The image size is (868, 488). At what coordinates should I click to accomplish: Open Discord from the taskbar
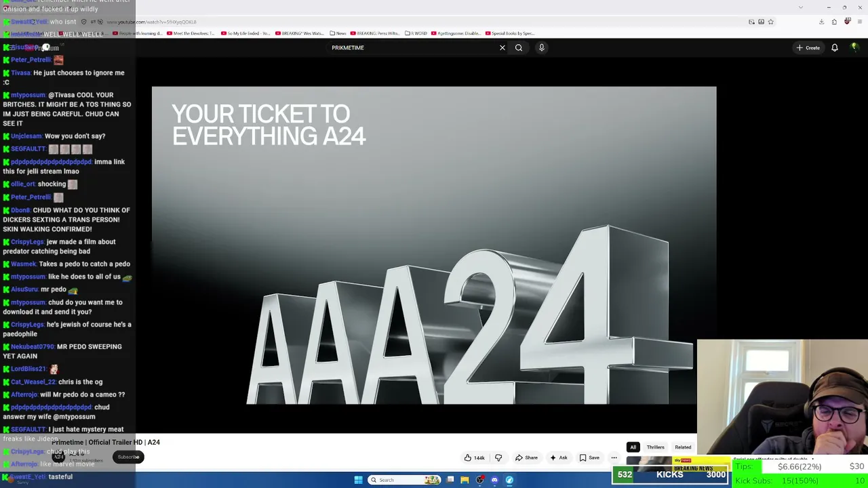point(494,480)
